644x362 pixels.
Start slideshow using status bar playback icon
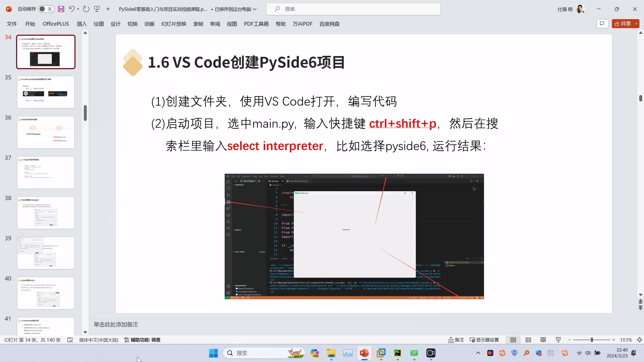[558, 340]
